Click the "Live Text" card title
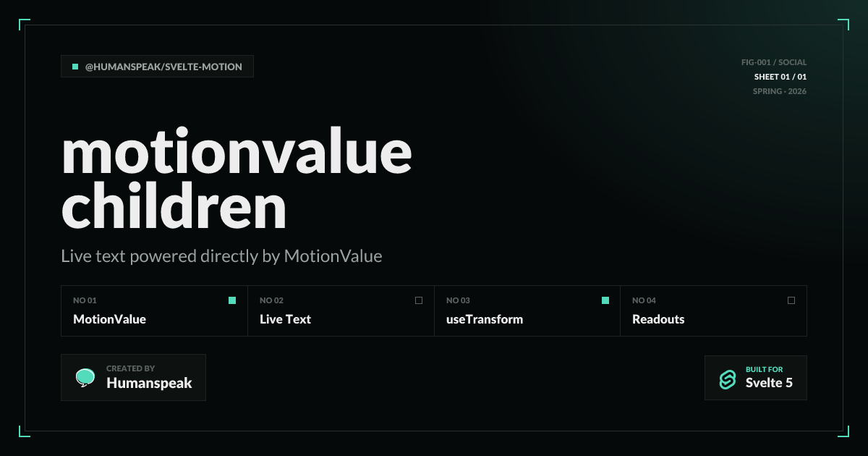Image resolution: width=868 pixels, height=456 pixels. click(285, 319)
